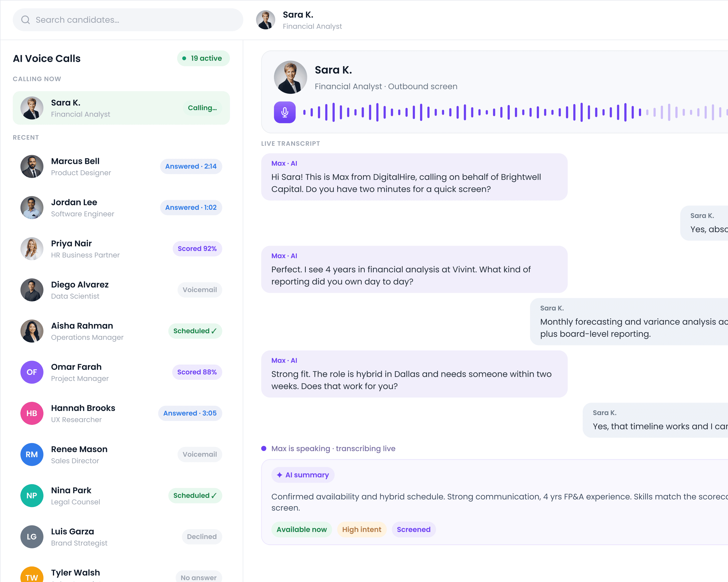Open Aisha Rahman candidate row
This screenshot has height=582, width=728.
[121, 331]
